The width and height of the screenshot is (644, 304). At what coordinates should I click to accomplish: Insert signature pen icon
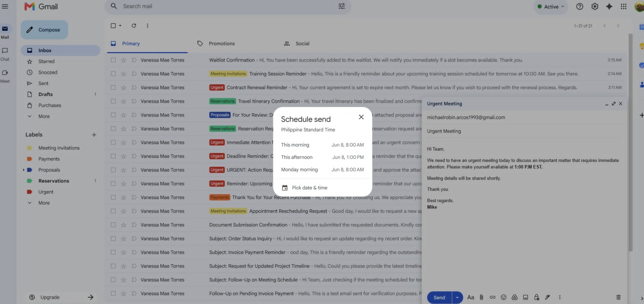547,297
